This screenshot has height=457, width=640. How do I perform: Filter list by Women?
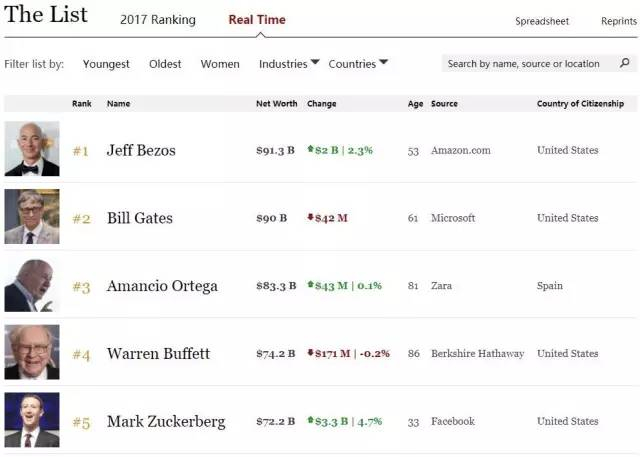pyautogui.click(x=220, y=64)
